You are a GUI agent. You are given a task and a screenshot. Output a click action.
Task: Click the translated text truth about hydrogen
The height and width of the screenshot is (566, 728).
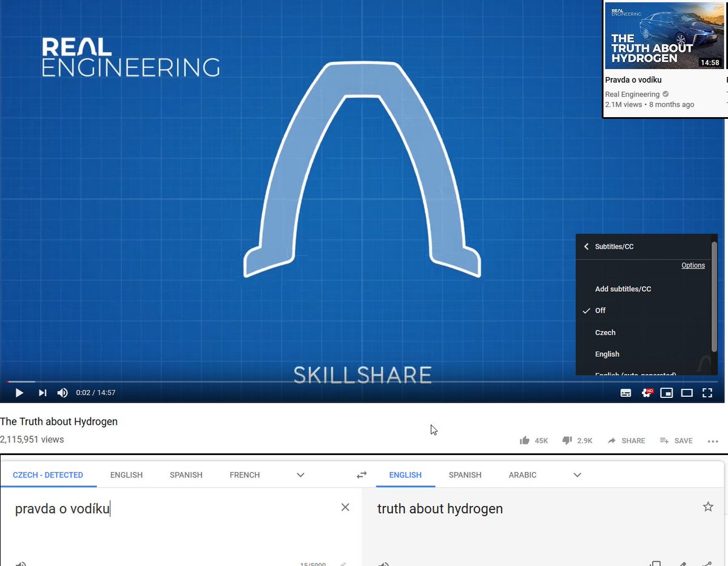coord(440,509)
